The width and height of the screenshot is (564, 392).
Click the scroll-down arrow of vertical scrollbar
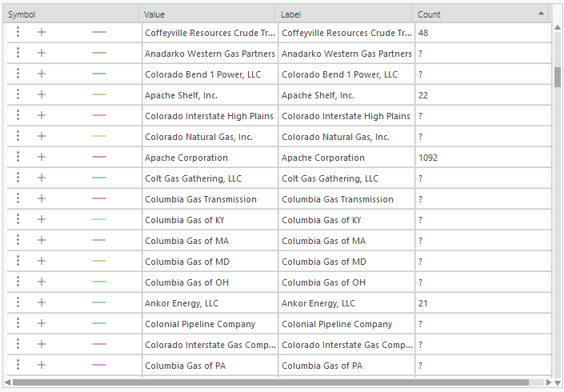coord(558,382)
